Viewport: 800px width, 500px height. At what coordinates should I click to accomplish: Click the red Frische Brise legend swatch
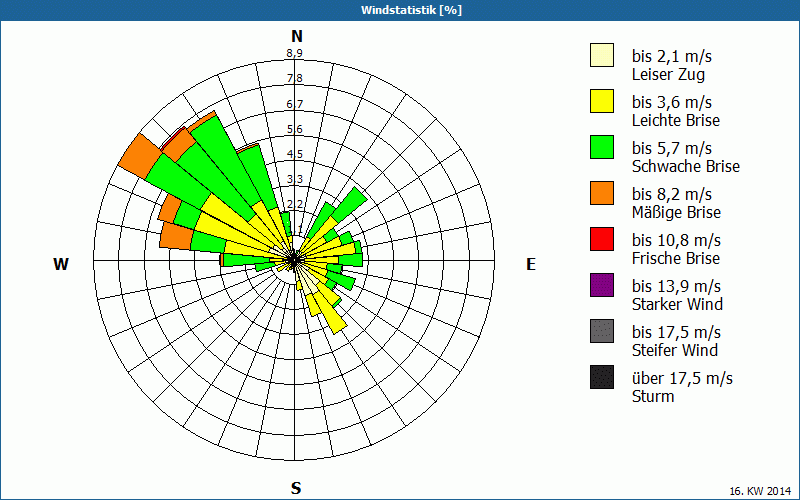pyautogui.click(x=602, y=239)
